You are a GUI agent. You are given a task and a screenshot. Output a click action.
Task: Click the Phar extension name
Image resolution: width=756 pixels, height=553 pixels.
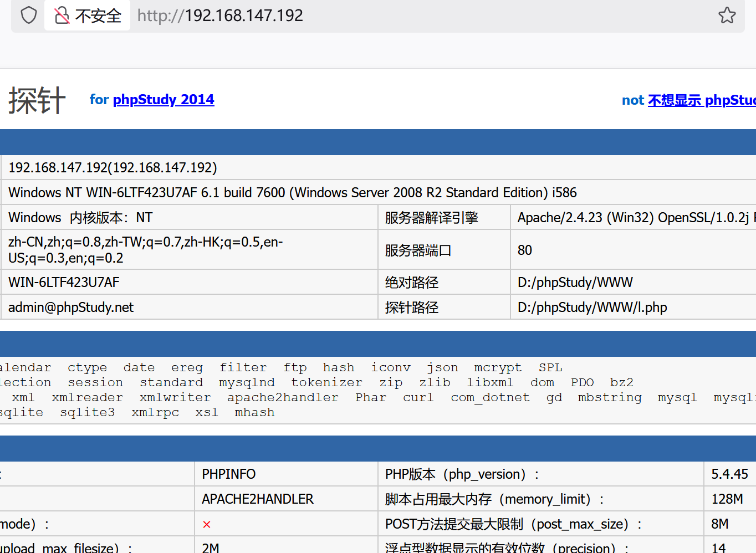371,397
